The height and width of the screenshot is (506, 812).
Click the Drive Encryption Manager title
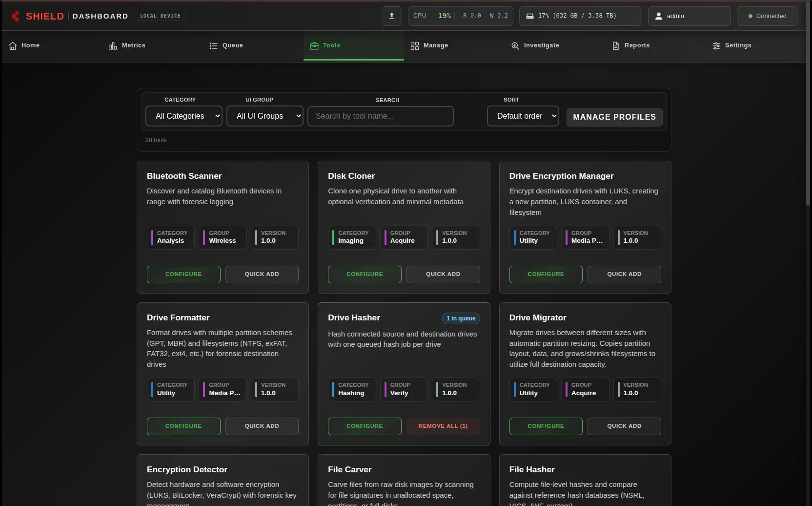pos(561,176)
